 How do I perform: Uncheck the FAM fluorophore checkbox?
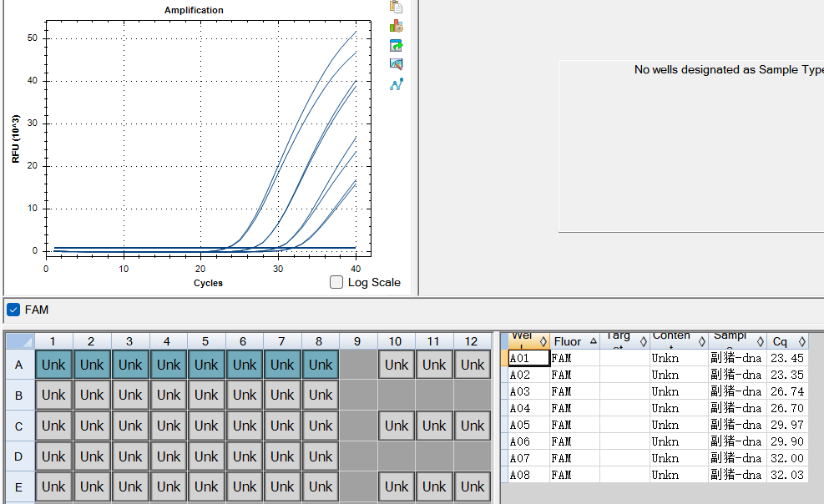click(13, 310)
